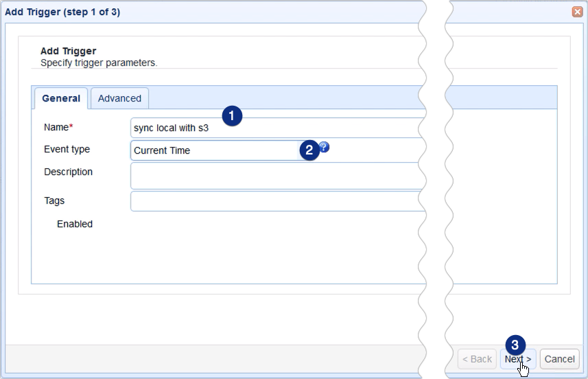Click the Description label text
This screenshot has height=379, width=588.
tap(68, 172)
